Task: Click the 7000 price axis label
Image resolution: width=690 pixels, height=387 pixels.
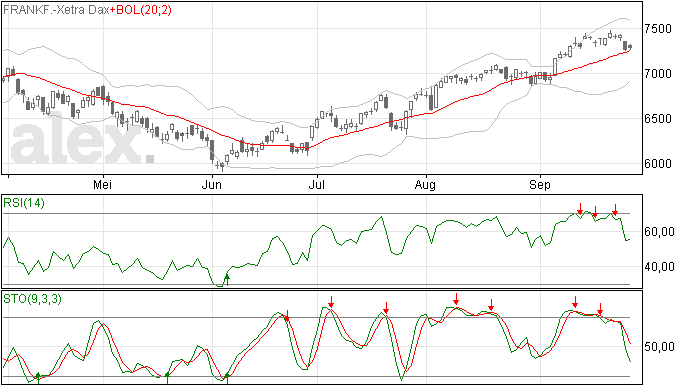Action: click(x=658, y=74)
